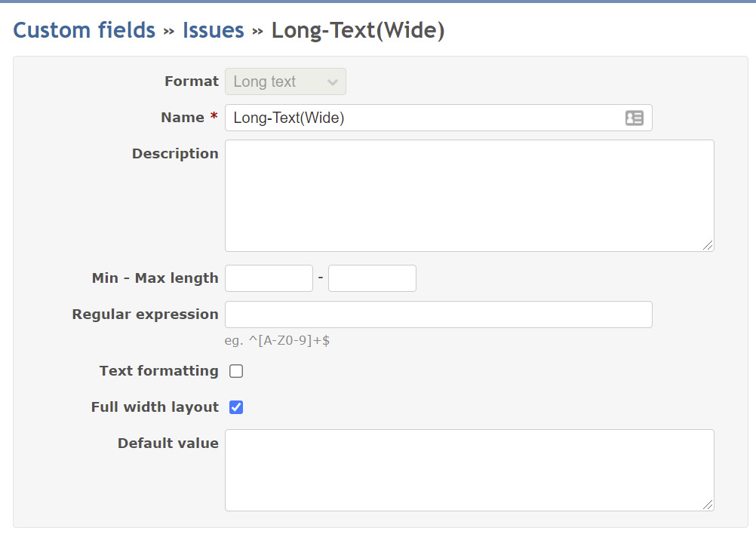756x537 pixels.
Task: Open the Issues breadcrumb link
Action: [x=213, y=30]
